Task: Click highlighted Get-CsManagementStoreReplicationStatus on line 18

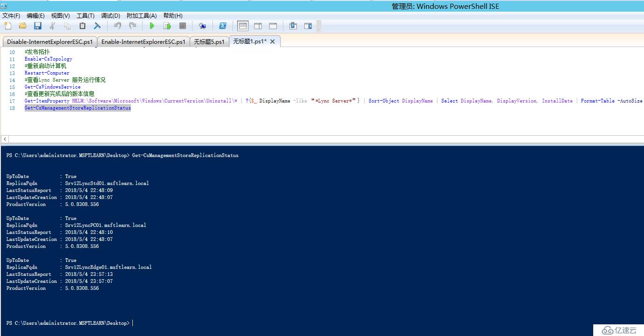Action: click(x=78, y=108)
